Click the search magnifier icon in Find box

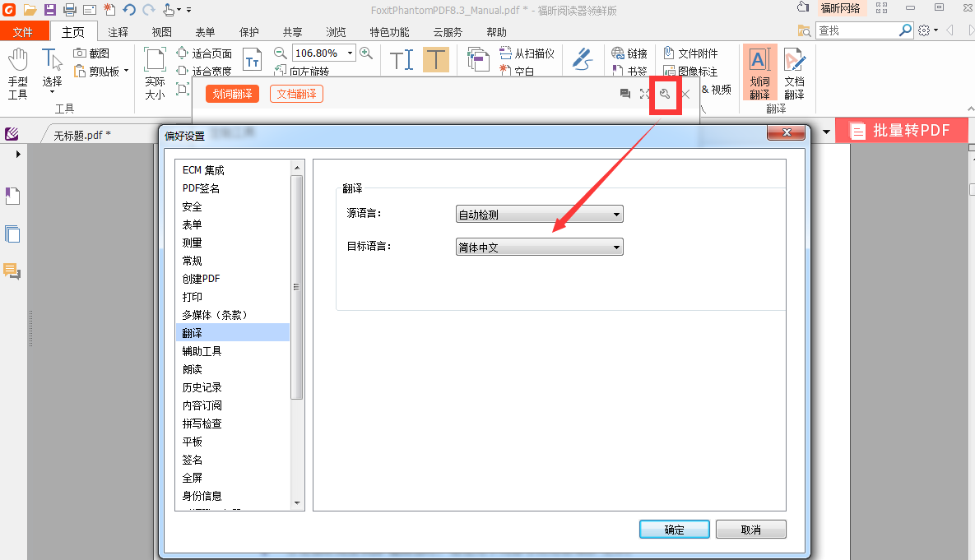pyautogui.click(x=905, y=30)
